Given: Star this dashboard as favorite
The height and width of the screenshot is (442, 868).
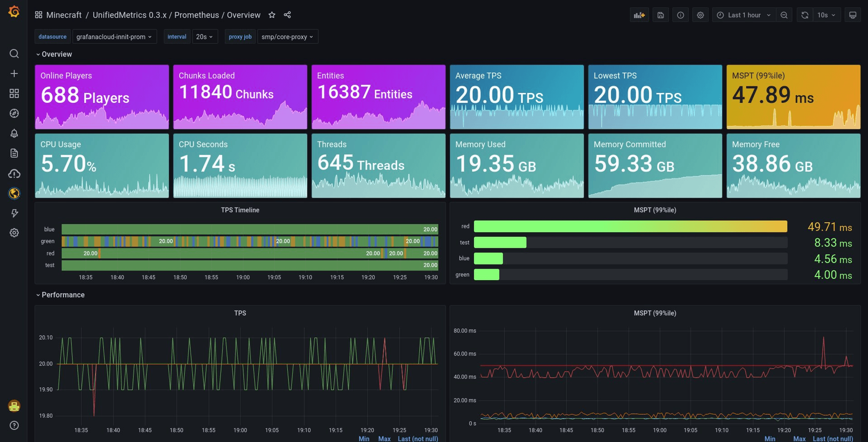Looking at the screenshot, I should (272, 15).
